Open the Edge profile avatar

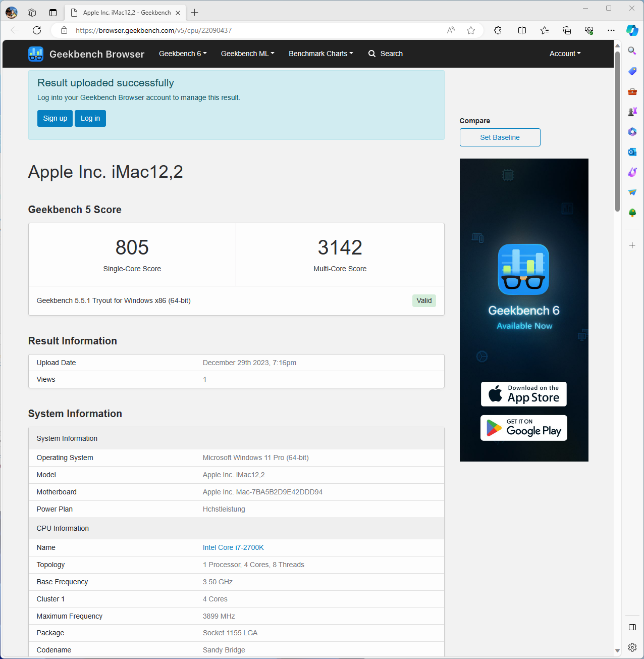pyautogui.click(x=11, y=13)
